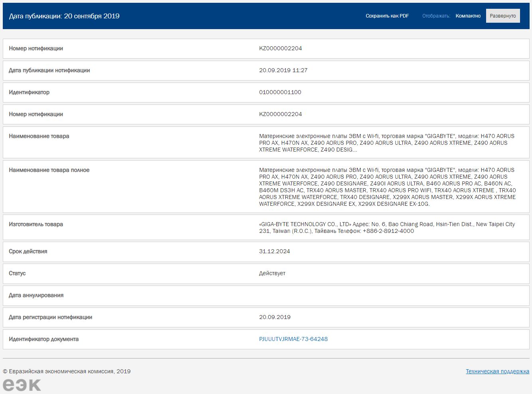The width and height of the screenshot is (532, 394).
Task: Click the Сохранить как PDF link
Action: [x=387, y=16]
